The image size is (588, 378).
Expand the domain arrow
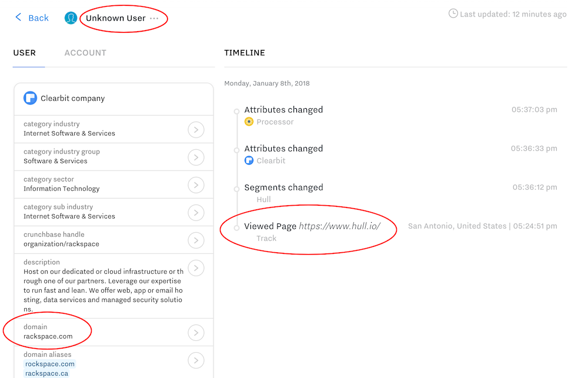196,333
